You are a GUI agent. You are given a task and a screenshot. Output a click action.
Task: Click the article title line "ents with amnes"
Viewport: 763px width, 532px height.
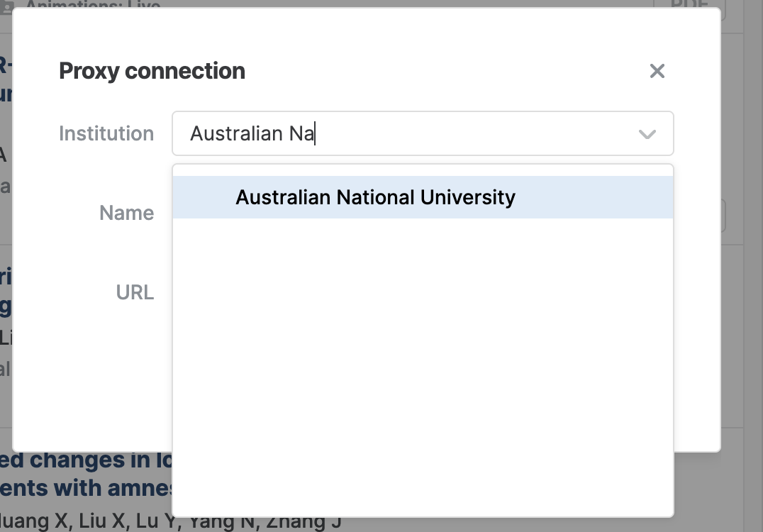click(85, 488)
